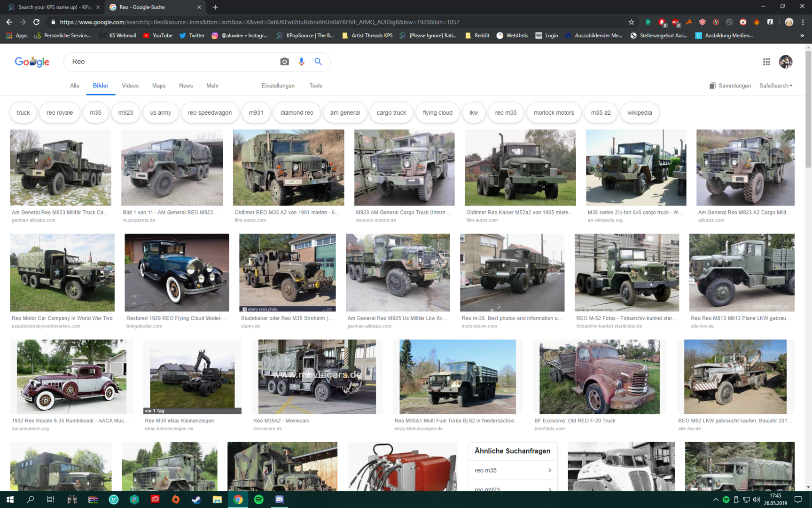
Task: Filter images by the 'us army' chip
Action: tap(160, 113)
